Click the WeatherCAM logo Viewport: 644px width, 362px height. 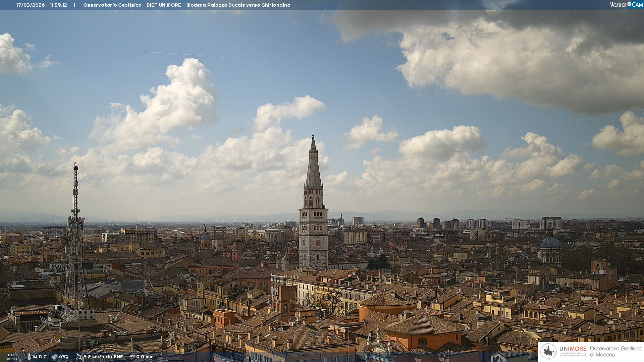[x=626, y=5]
